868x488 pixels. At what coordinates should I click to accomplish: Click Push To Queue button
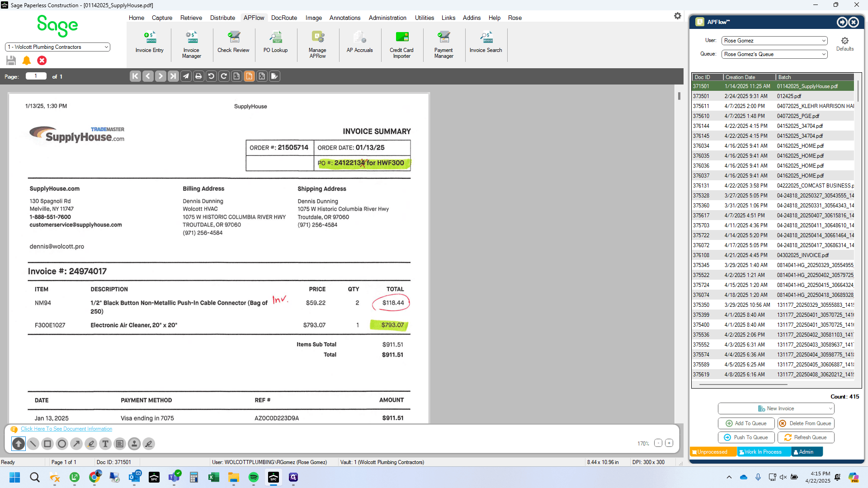pos(746,437)
